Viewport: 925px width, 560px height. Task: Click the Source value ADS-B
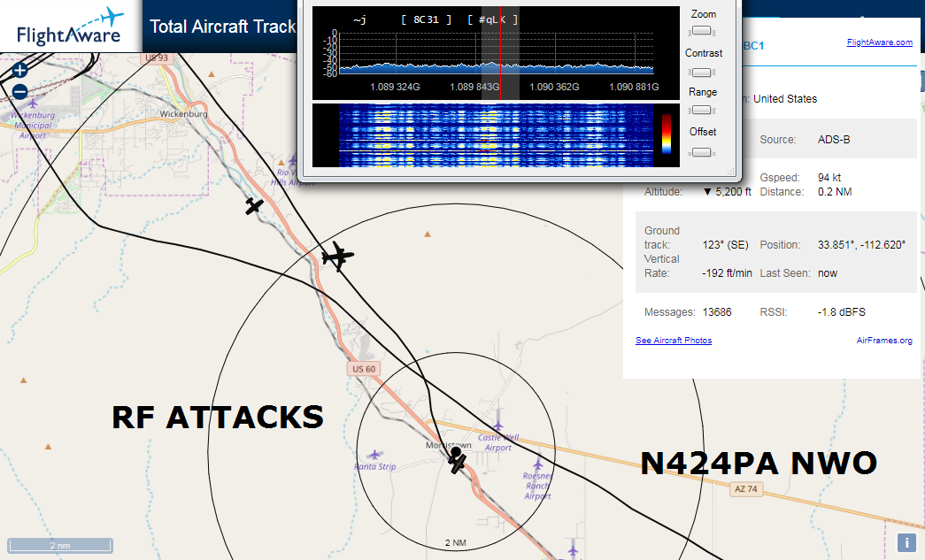point(834,140)
